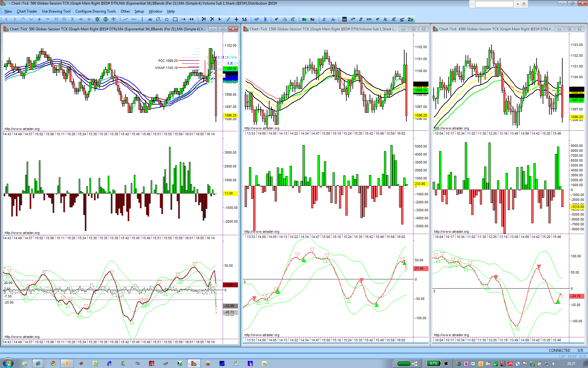Select the vertical line drawing tool
Viewport: 588px width, 368px height.
[142, 19]
